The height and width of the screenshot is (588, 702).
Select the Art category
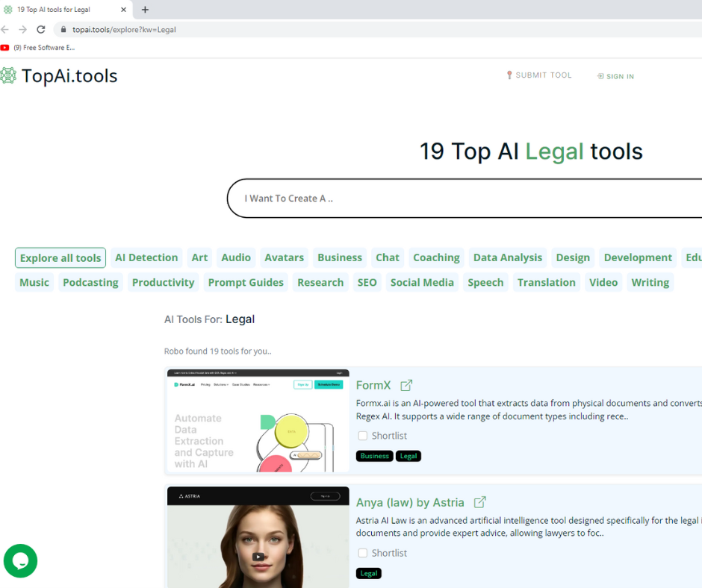click(x=199, y=257)
